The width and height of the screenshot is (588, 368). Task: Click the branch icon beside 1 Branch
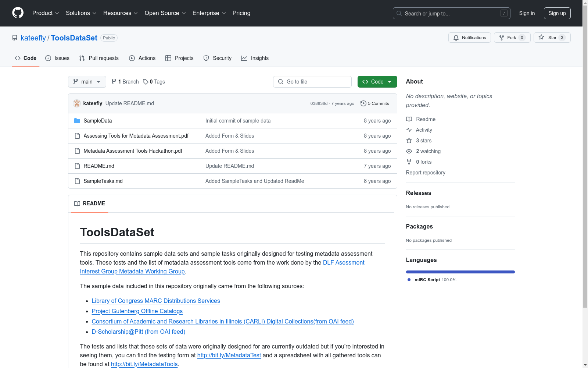click(114, 82)
